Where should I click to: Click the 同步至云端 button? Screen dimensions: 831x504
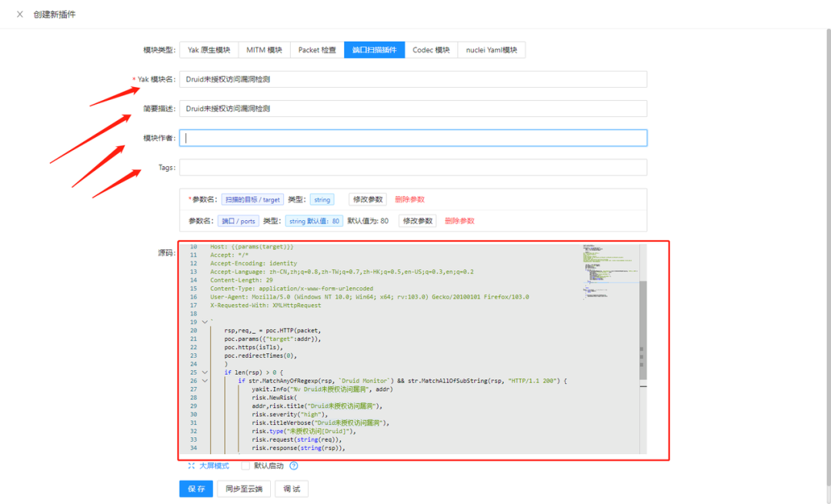[244, 489]
